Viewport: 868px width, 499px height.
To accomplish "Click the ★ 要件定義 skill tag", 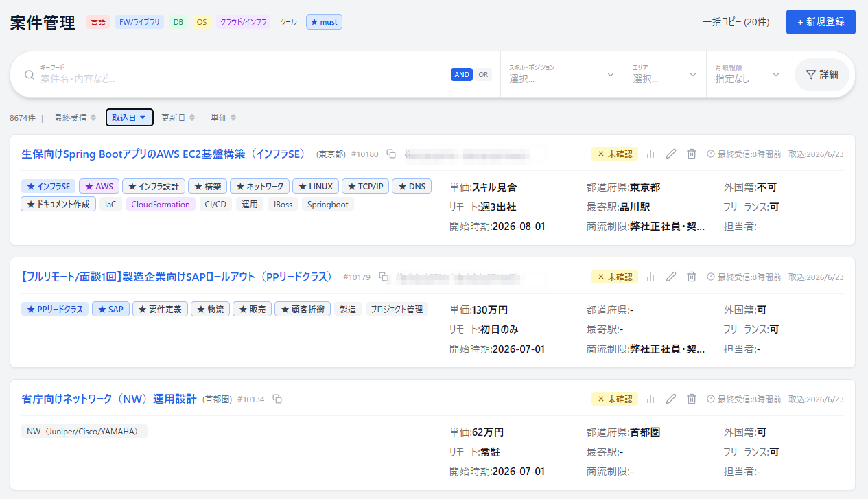I will pos(160,309).
